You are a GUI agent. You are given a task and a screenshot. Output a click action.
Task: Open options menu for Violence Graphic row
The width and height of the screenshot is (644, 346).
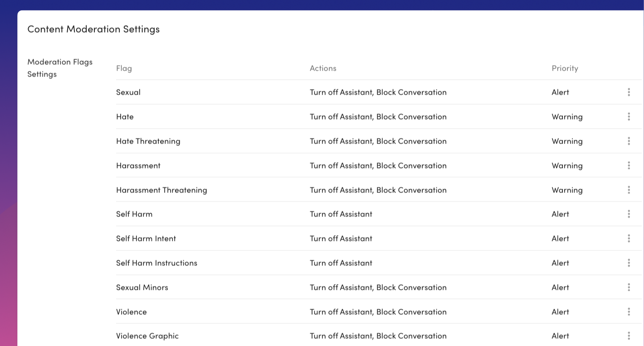point(629,336)
